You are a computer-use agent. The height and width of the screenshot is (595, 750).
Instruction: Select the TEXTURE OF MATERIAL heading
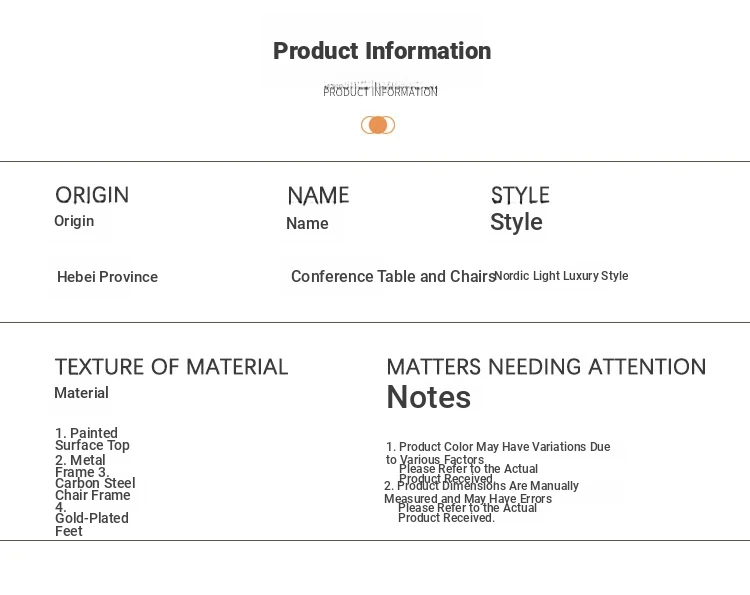(171, 367)
